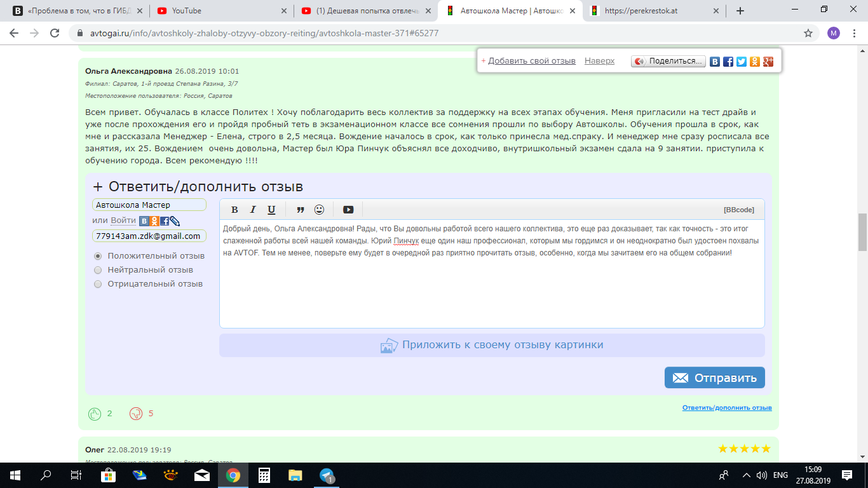
Task: Open the emoji smiley picker
Action: click(x=319, y=210)
